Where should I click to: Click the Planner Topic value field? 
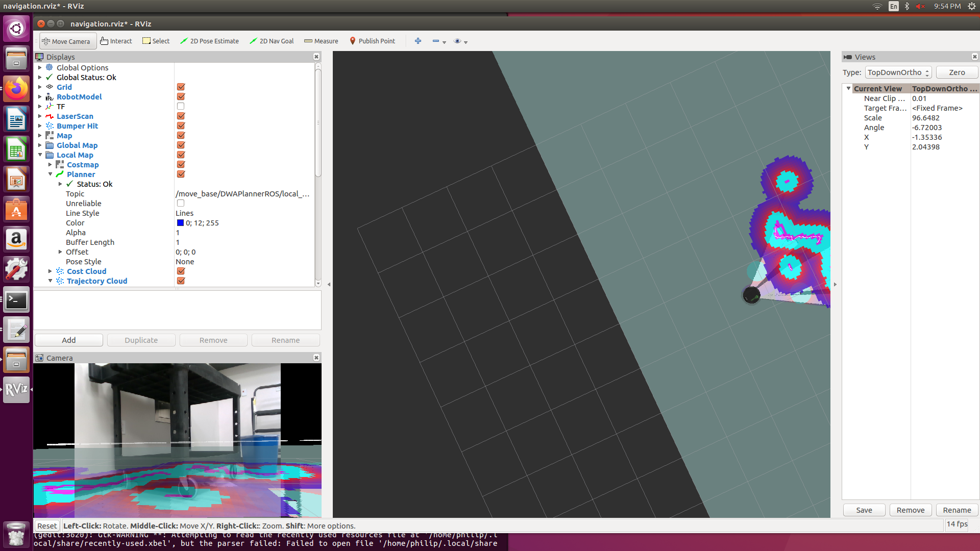point(243,194)
